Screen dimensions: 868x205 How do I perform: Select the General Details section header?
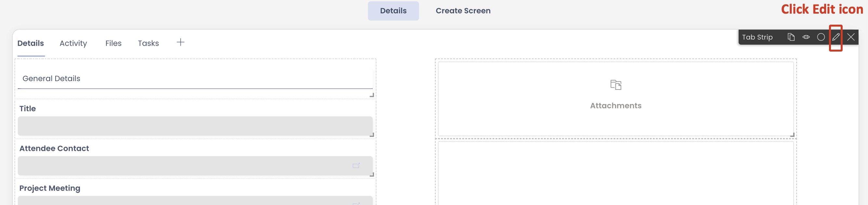[x=51, y=78]
